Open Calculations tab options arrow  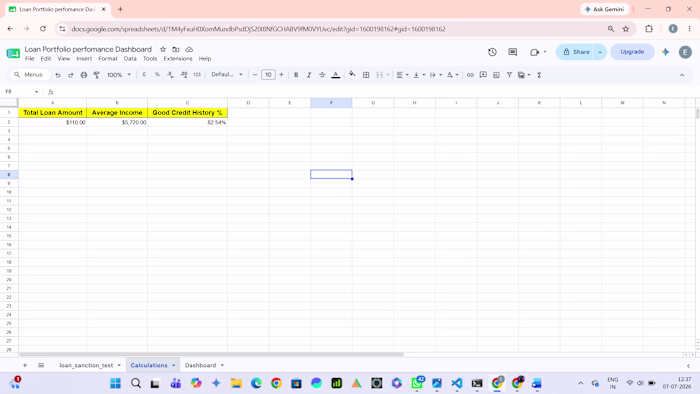174,365
